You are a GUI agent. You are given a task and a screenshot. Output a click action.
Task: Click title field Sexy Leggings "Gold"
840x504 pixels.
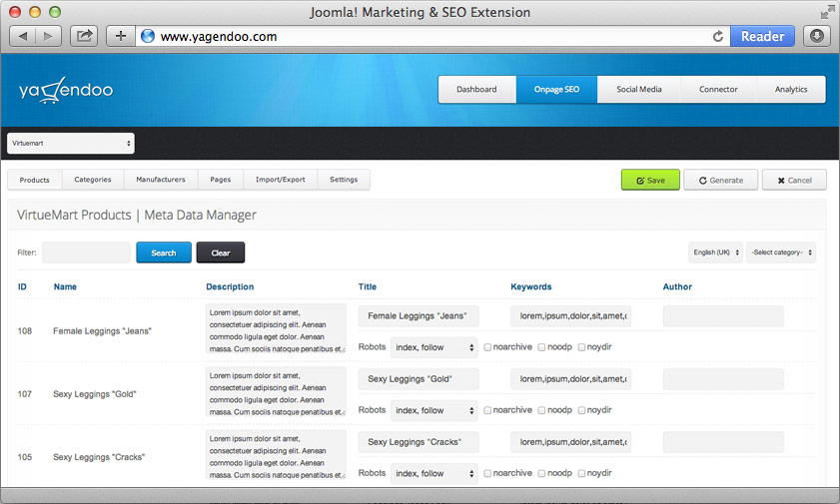[419, 379]
